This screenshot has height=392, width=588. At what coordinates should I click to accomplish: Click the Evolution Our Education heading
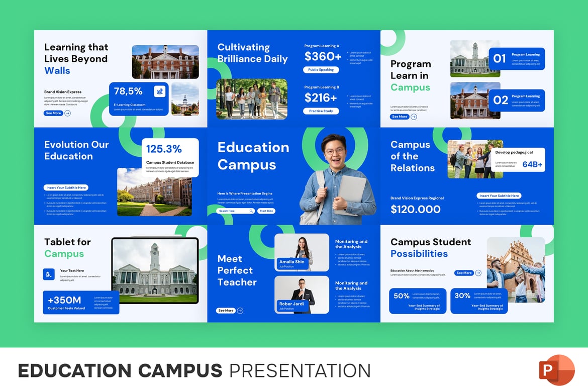[76, 150]
